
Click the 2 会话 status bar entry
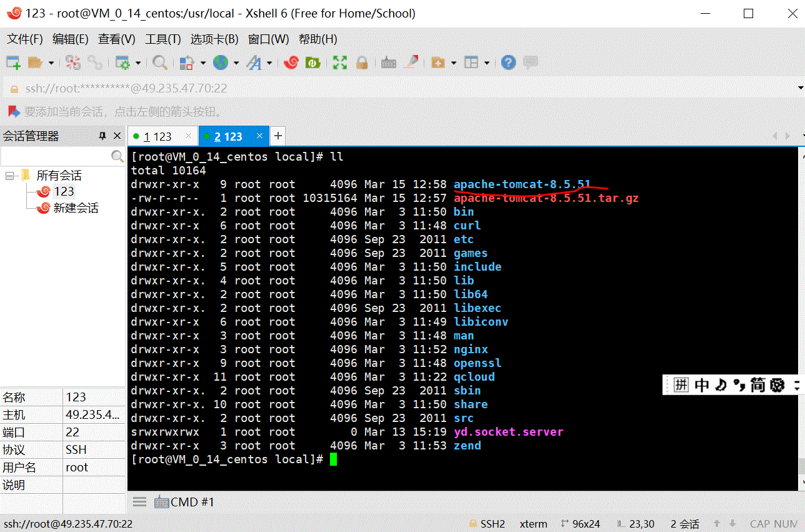click(x=685, y=524)
